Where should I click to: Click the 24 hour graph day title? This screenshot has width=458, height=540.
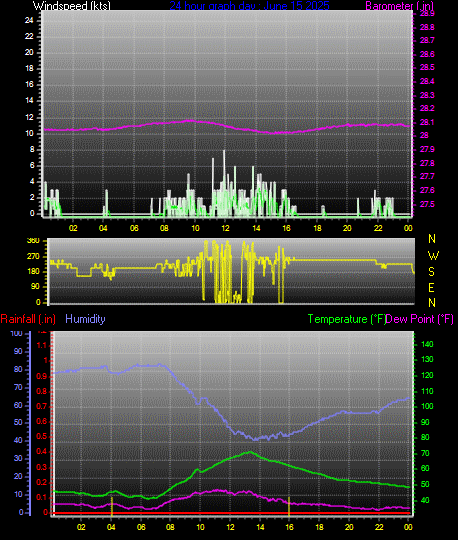pos(249,6)
